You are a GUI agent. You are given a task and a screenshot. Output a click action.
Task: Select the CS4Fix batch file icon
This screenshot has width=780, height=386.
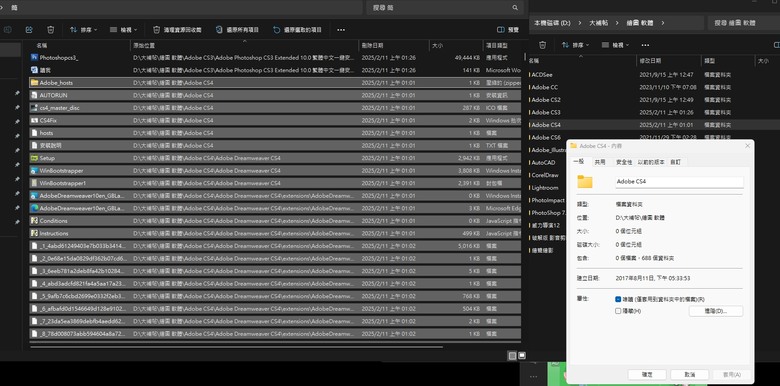click(34, 120)
